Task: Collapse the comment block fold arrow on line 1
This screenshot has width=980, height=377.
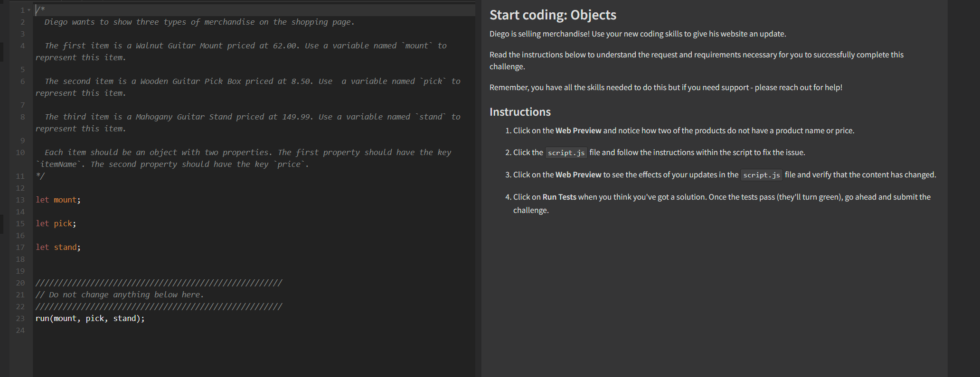Action: click(x=29, y=10)
